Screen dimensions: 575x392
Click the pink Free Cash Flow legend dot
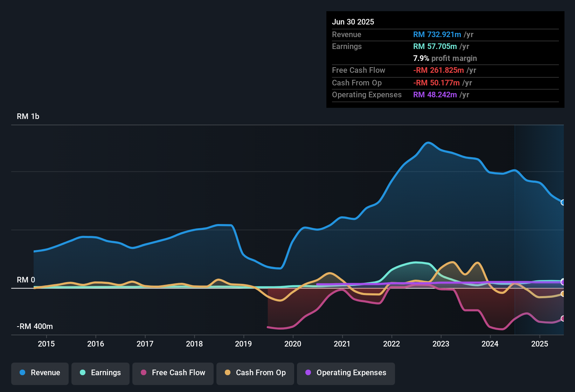[x=143, y=373]
